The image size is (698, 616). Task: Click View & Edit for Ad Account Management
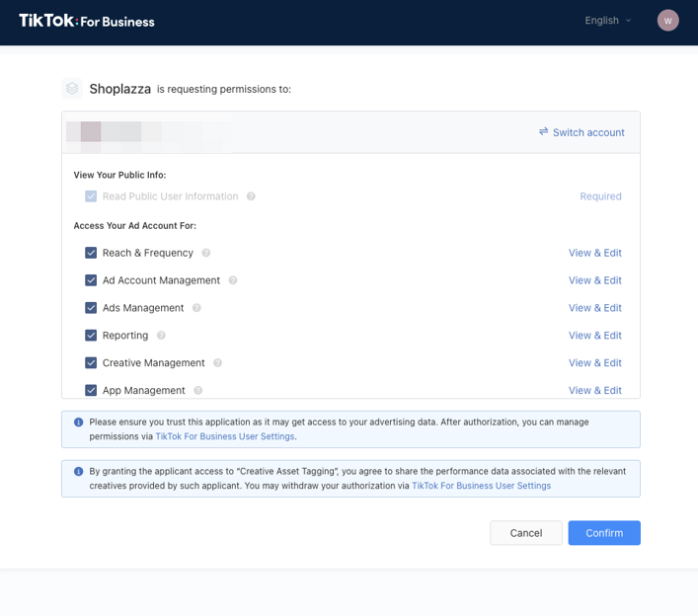coord(594,280)
